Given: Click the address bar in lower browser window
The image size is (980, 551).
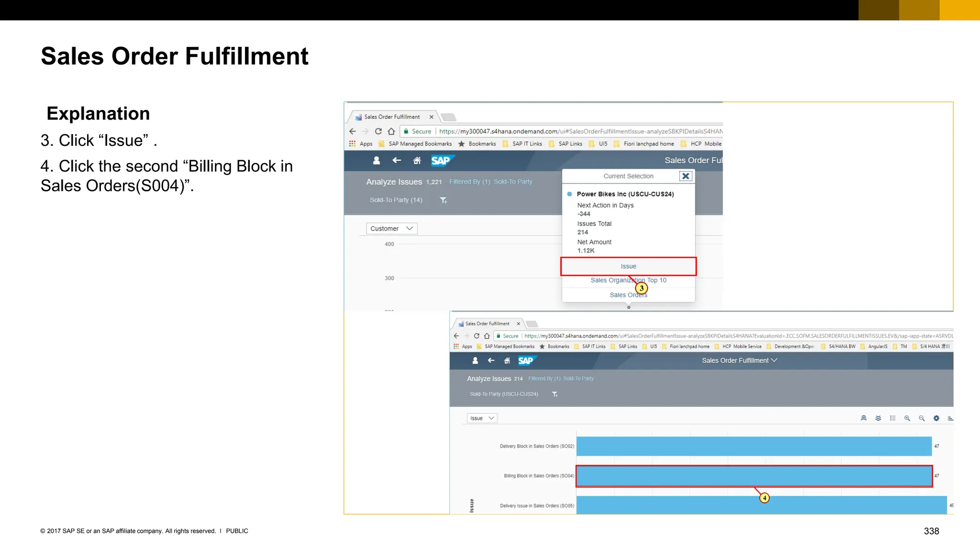Looking at the screenshot, I should pyautogui.click(x=724, y=336).
